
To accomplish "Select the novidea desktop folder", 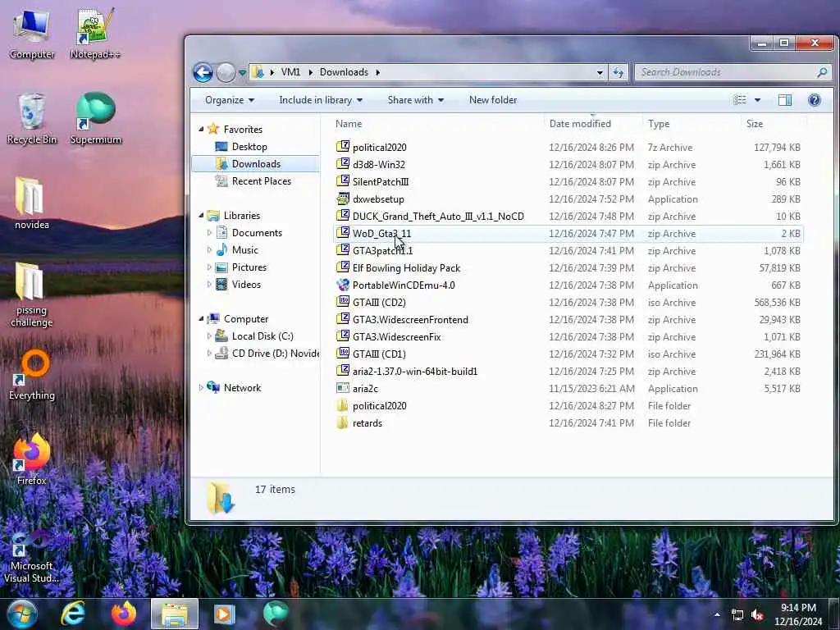I will coord(32,203).
